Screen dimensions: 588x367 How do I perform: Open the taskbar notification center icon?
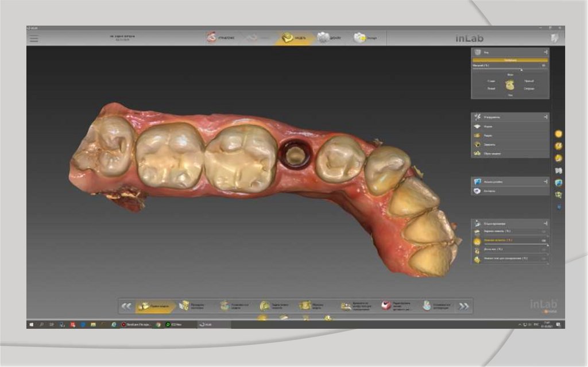pyautogui.click(x=558, y=324)
